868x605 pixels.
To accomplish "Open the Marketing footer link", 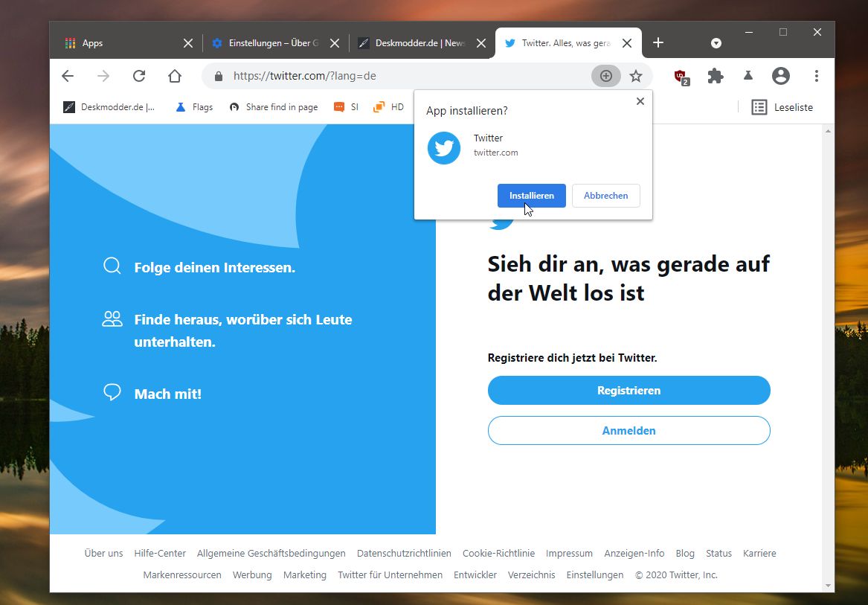I will point(305,575).
